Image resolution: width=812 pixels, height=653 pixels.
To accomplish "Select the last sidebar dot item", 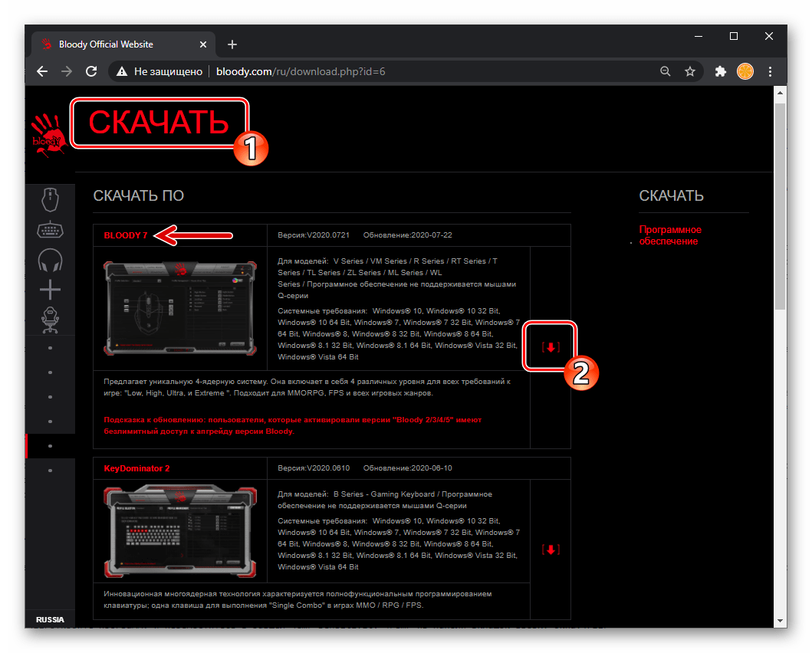I will pos(51,471).
